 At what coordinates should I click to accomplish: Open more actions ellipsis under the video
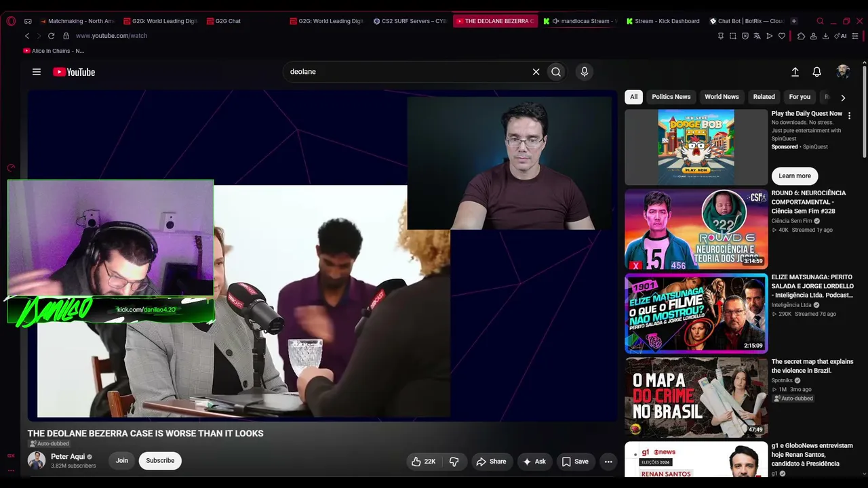[608, 462]
